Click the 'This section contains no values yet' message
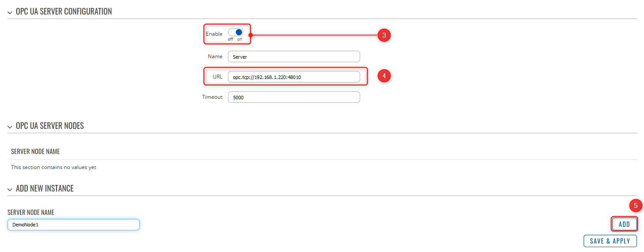The width and height of the screenshot is (644, 252). coord(53,167)
